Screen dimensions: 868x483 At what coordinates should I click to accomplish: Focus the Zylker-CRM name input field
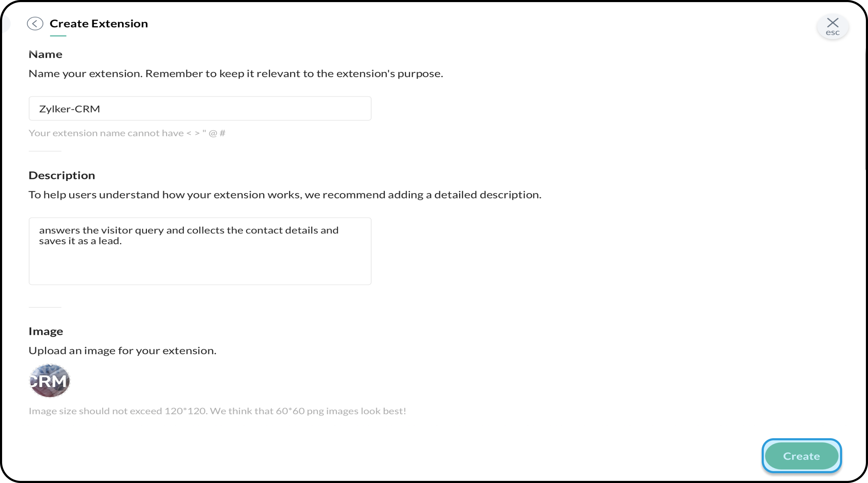click(x=200, y=108)
